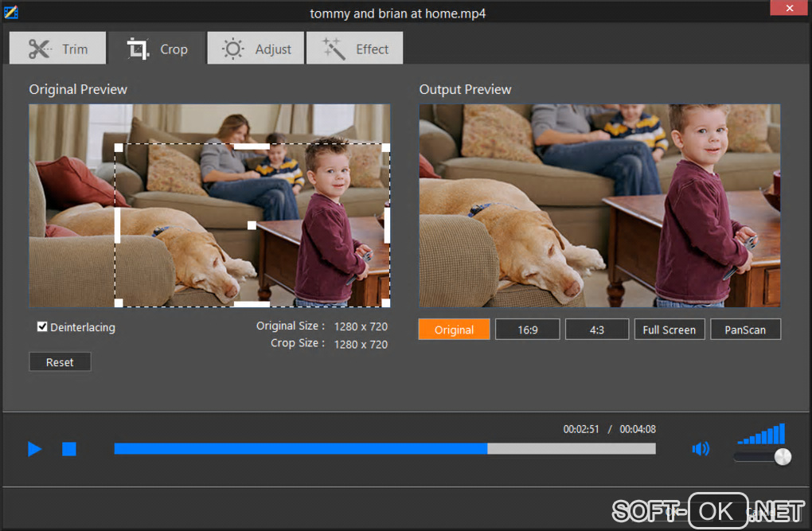Click the Output Preview image
The height and width of the screenshot is (531, 812).
[x=599, y=205]
